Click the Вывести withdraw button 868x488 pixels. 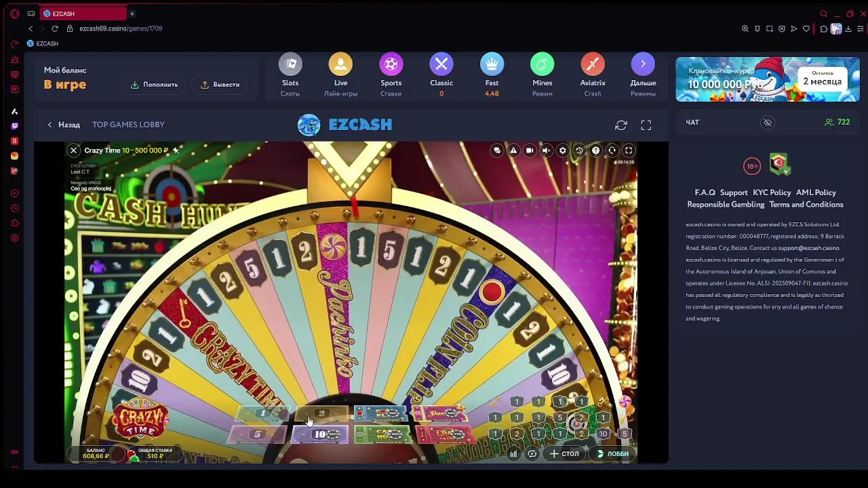tap(220, 85)
